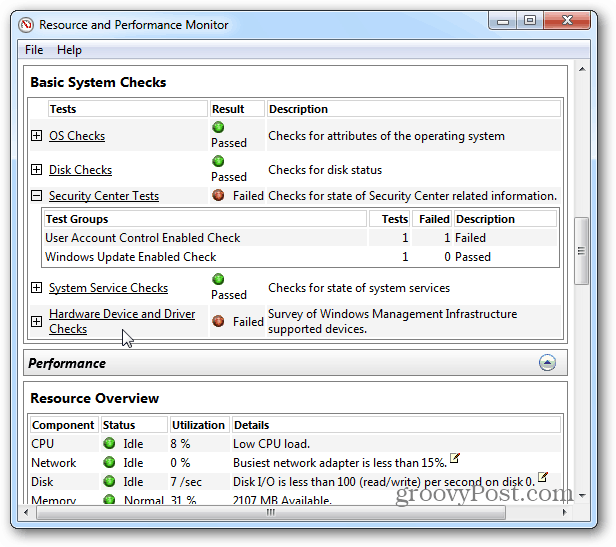The width and height of the screenshot is (616, 547).
Task: Click the green Passed icon for System Service Checks
Action: (218, 280)
